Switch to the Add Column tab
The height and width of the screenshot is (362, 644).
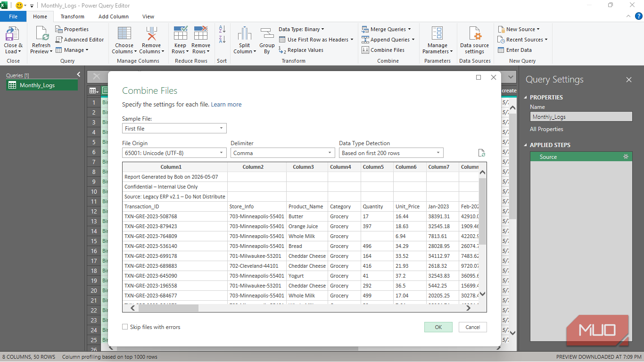114,16
